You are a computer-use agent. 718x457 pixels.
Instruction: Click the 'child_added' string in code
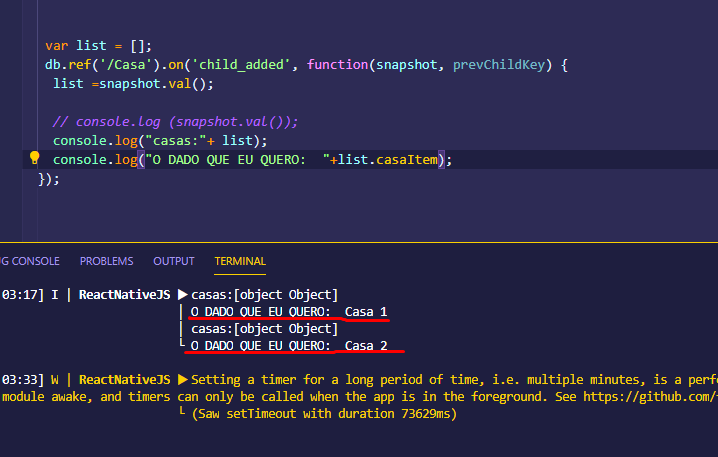[x=241, y=65]
